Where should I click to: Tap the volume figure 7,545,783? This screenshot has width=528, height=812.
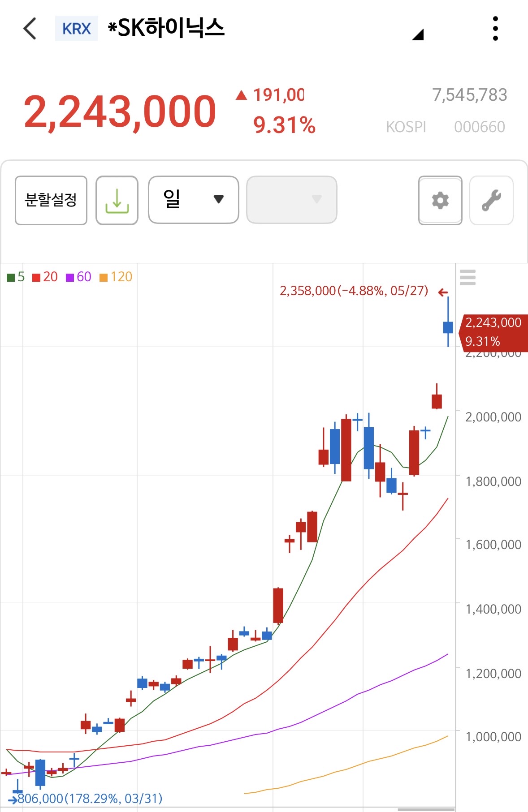(469, 95)
